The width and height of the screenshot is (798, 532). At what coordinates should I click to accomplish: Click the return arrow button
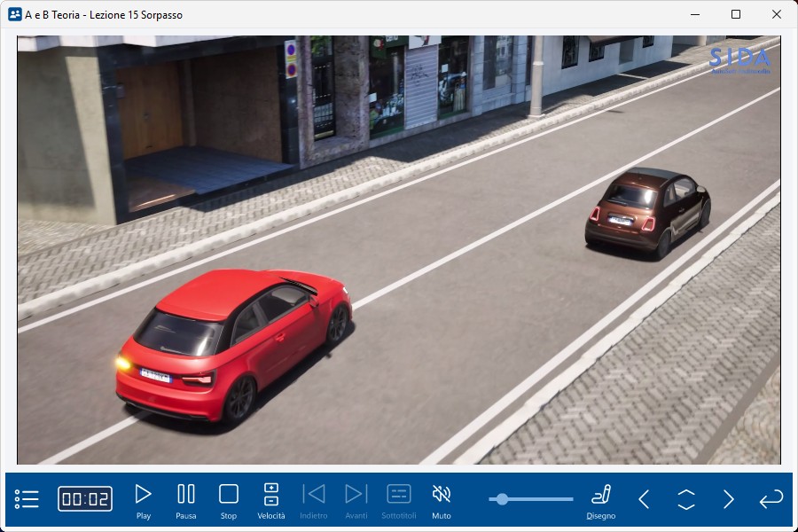(771, 499)
